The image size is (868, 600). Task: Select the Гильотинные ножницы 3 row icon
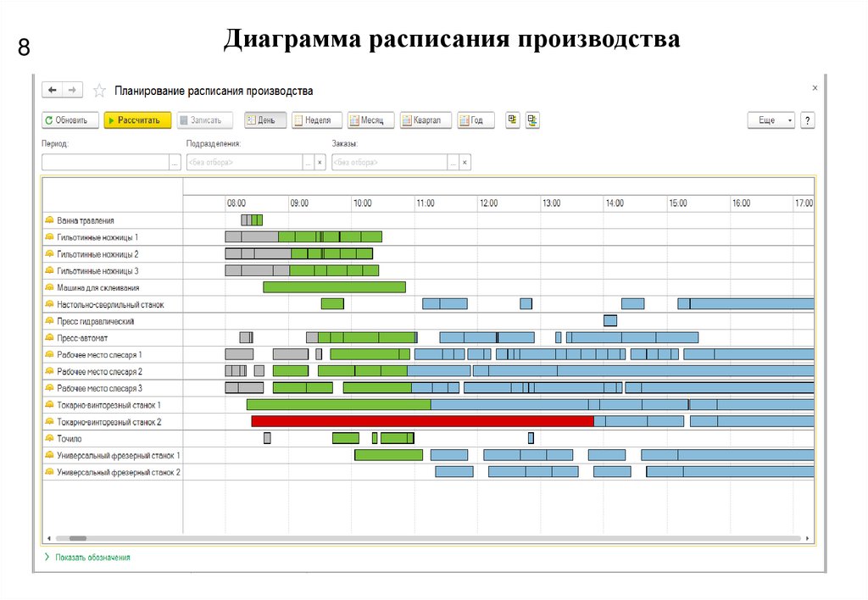click(49, 270)
